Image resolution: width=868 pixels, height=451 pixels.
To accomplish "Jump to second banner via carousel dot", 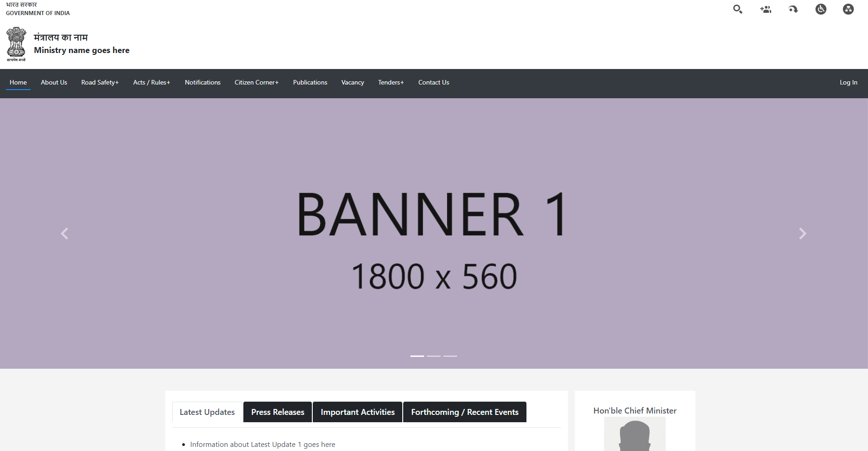I will tap(433, 356).
